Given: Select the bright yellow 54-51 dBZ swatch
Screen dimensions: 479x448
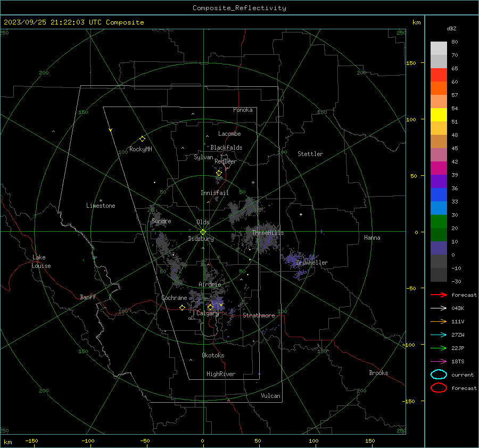Looking at the screenshot, I should tap(439, 115).
